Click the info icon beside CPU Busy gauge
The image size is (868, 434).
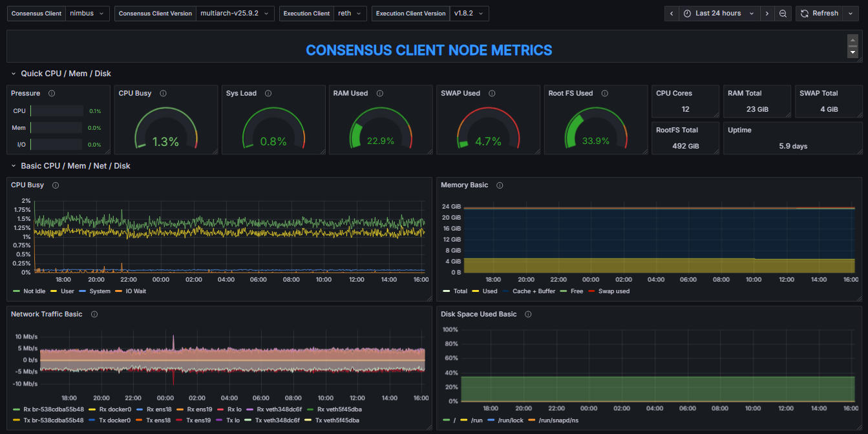point(163,94)
